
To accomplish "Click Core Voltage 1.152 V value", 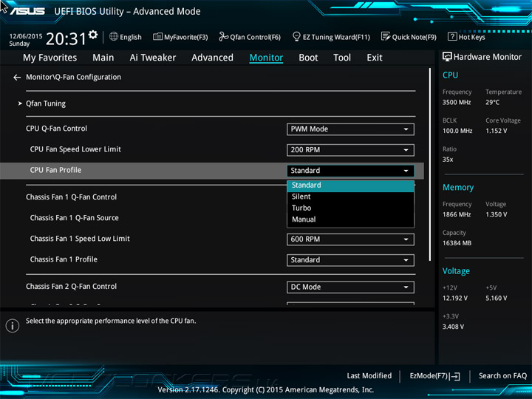I will click(x=497, y=131).
